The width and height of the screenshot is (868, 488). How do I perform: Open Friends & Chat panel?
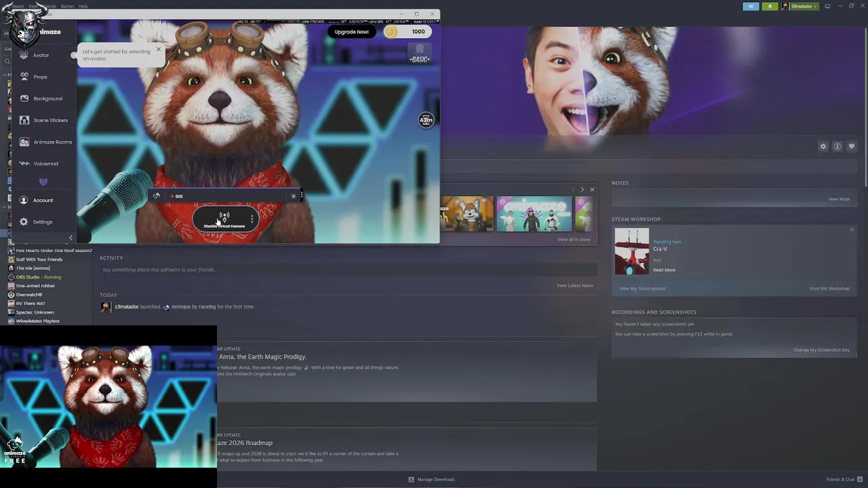843,479
